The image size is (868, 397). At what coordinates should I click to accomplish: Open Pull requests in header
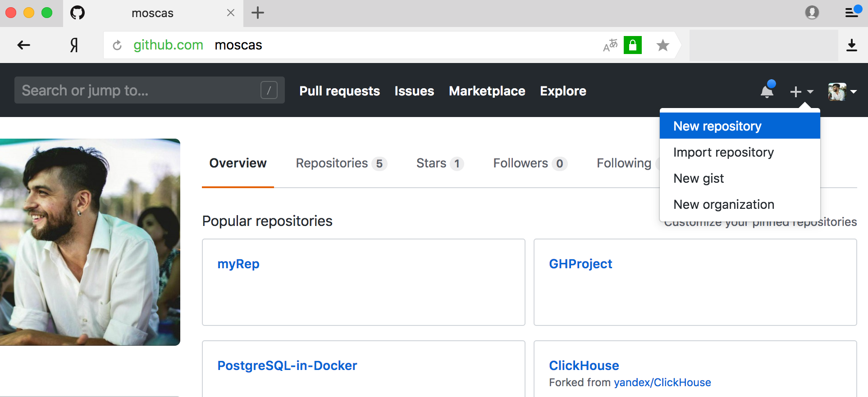(340, 91)
